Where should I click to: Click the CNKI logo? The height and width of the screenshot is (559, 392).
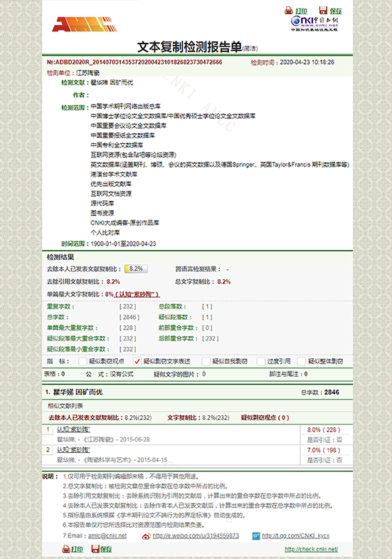(314, 23)
